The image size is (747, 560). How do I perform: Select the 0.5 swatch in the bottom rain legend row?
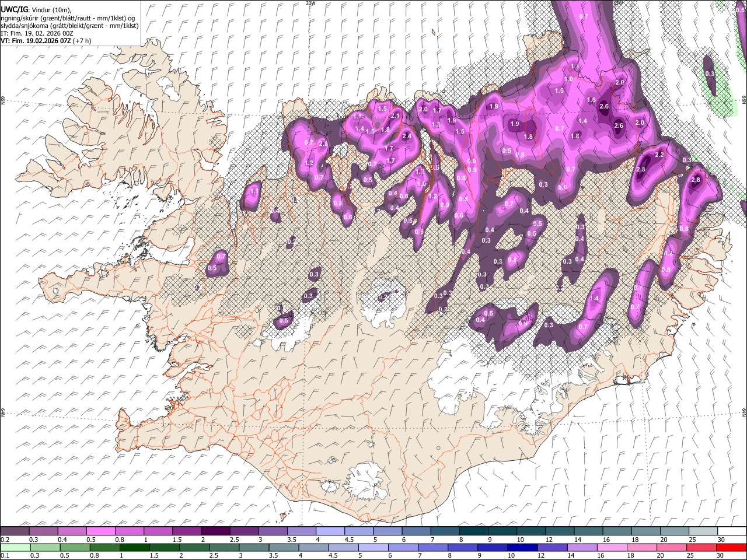click(x=75, y=547)
